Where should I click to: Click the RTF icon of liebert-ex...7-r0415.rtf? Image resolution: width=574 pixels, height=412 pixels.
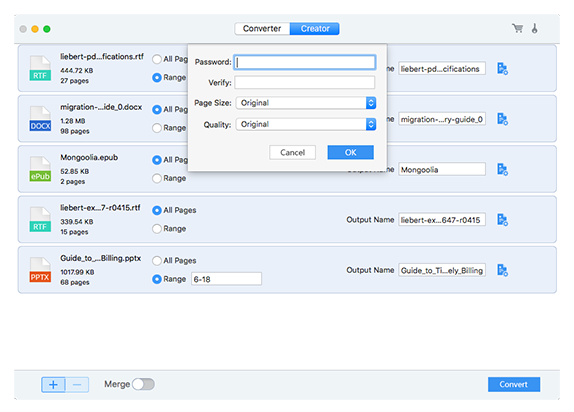click(40, 219)
